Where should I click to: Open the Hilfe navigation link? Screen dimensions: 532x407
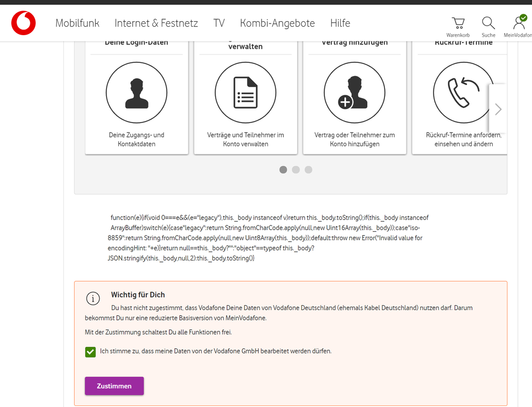[340, 23]
